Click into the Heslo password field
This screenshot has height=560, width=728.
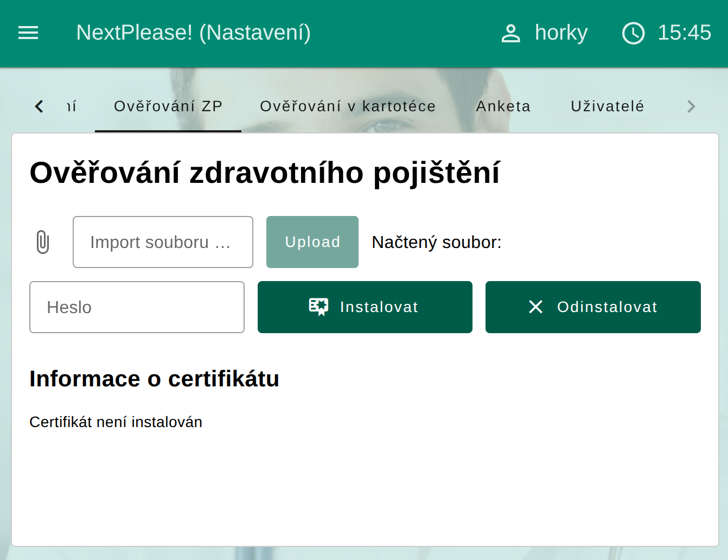click(x=137, y=307)
